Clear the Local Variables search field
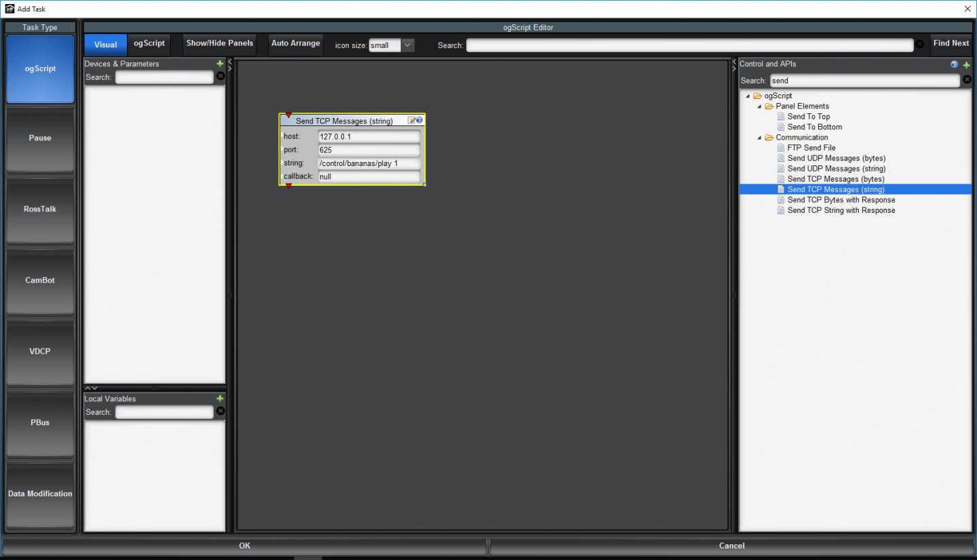This screenshot has width=977, height=560. [221, 411]
